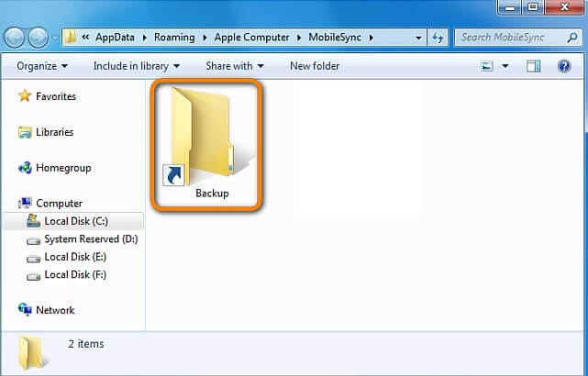Refresh the MobileSync folder view

(438, 38)
